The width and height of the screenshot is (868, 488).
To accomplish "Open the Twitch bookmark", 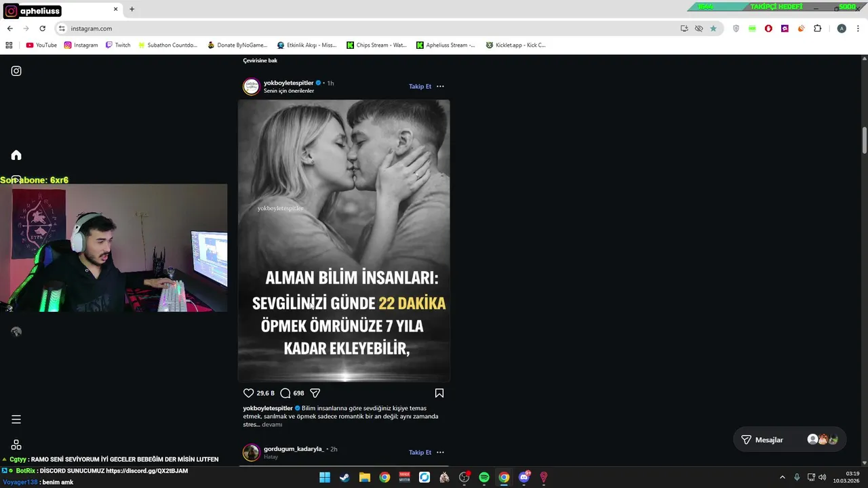I will [x=118, y=45].
